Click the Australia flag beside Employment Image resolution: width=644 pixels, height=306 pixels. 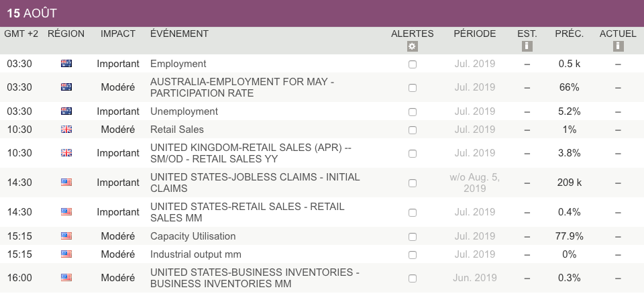[66, 64]
